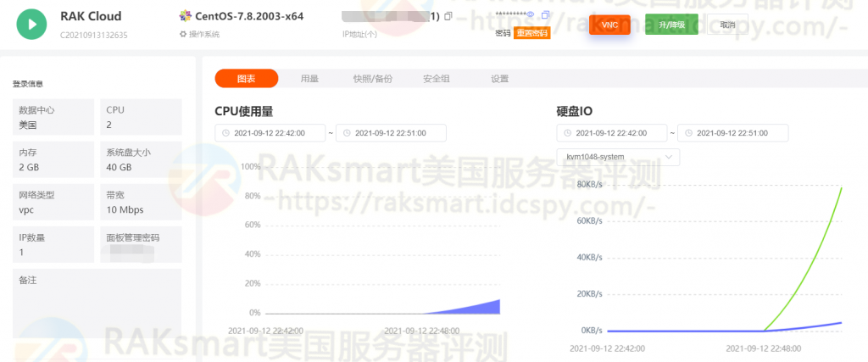Click the CentOS logo icon
The height and width of the screenshot is (362, 868).
point(186,16)
